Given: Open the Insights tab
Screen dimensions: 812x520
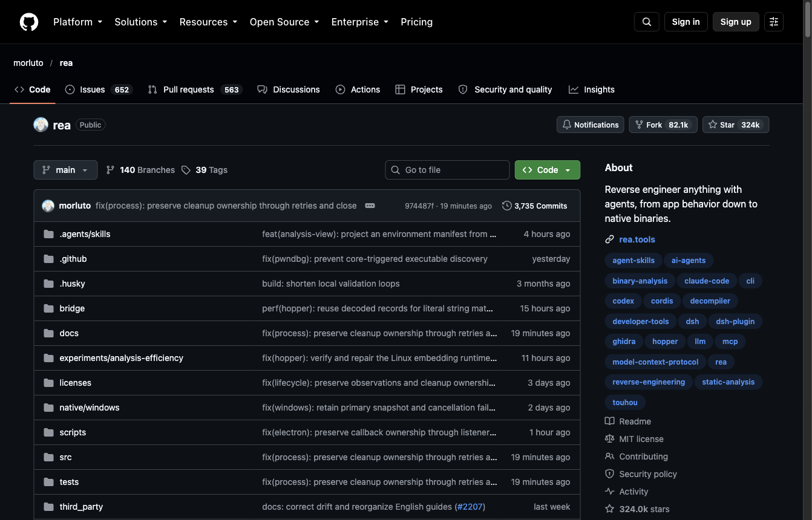Looking at the screenshot, I should click(592, 89).
